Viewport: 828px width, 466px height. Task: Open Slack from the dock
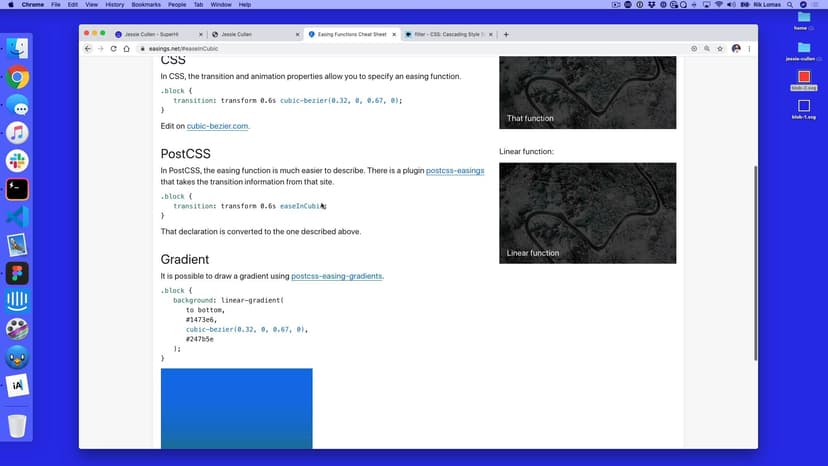point(17,161)
